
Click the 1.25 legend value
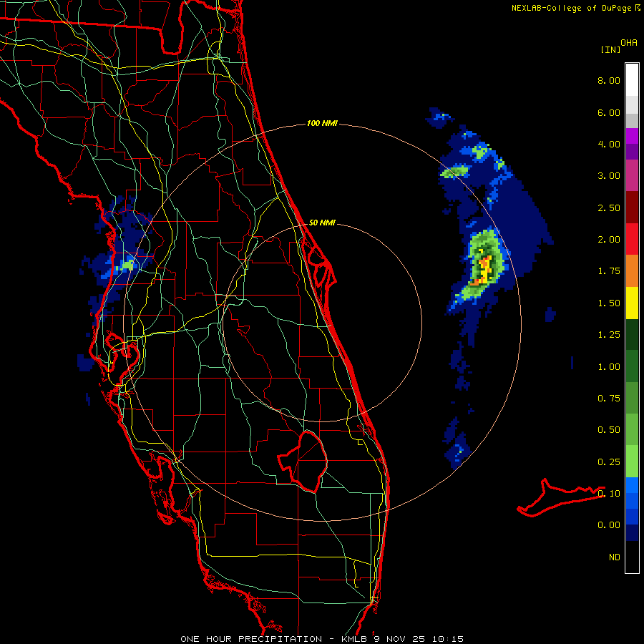(609, 335)
